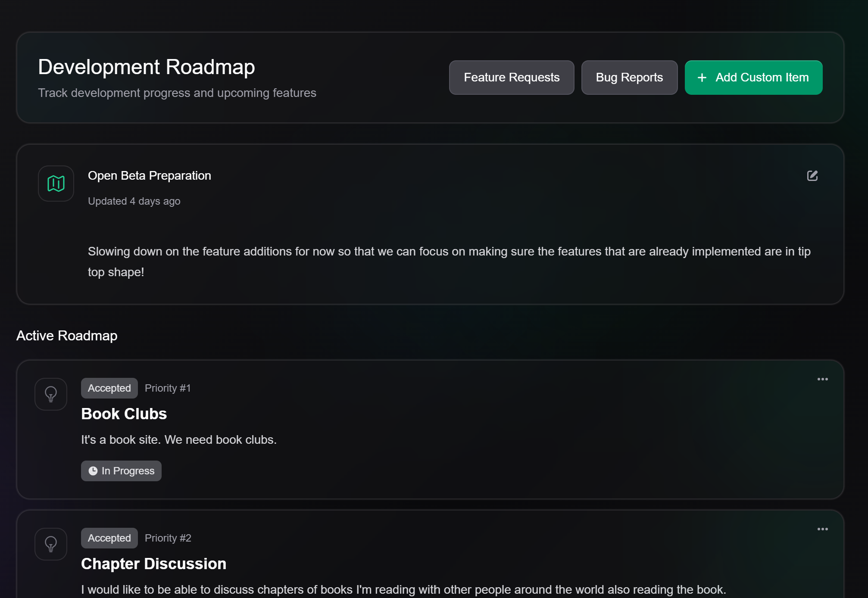Screen dimensions: 868x598
Task: Open the Feature Requests section
Action: pos(511,78)
